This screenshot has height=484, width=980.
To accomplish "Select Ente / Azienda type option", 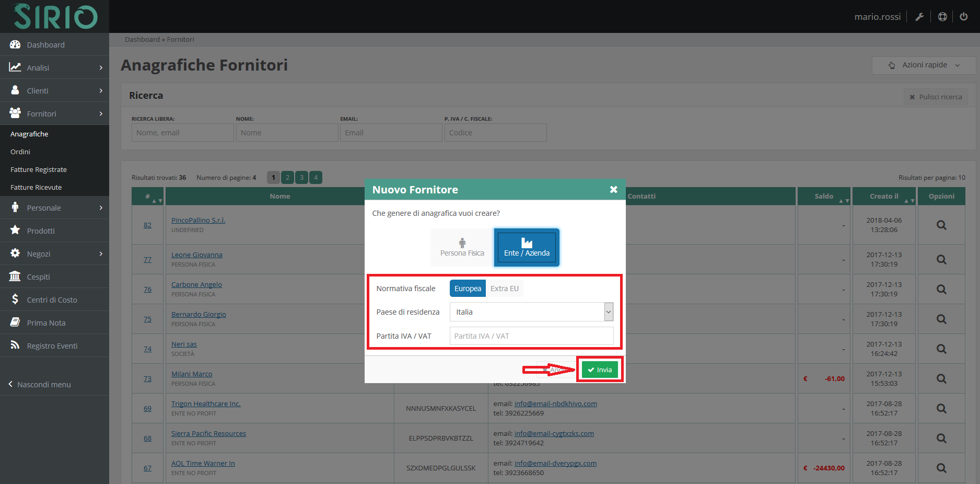I will (527, 248).
